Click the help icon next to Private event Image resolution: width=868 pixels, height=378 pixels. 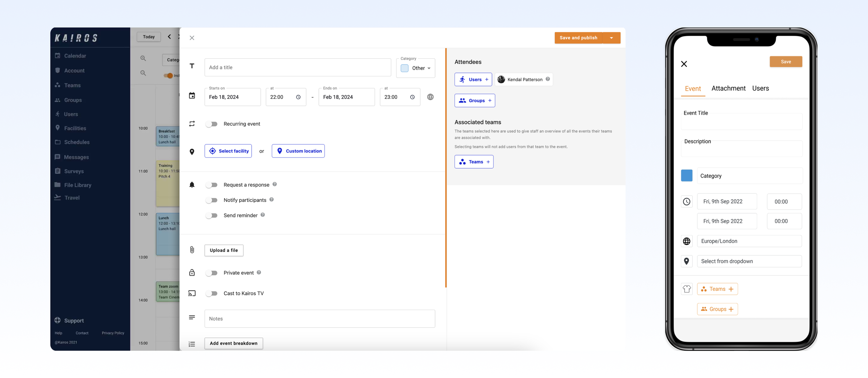(259, 272)
